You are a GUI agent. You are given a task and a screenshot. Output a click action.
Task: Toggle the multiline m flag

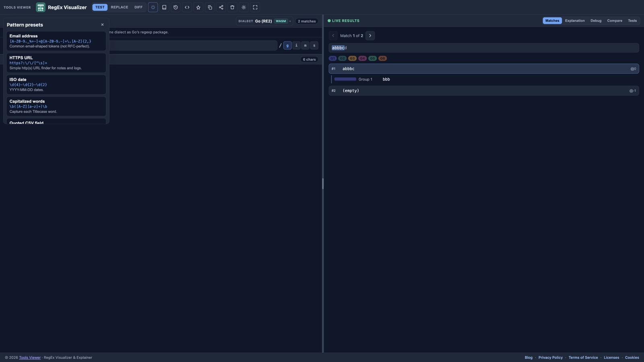pos(305,45)
